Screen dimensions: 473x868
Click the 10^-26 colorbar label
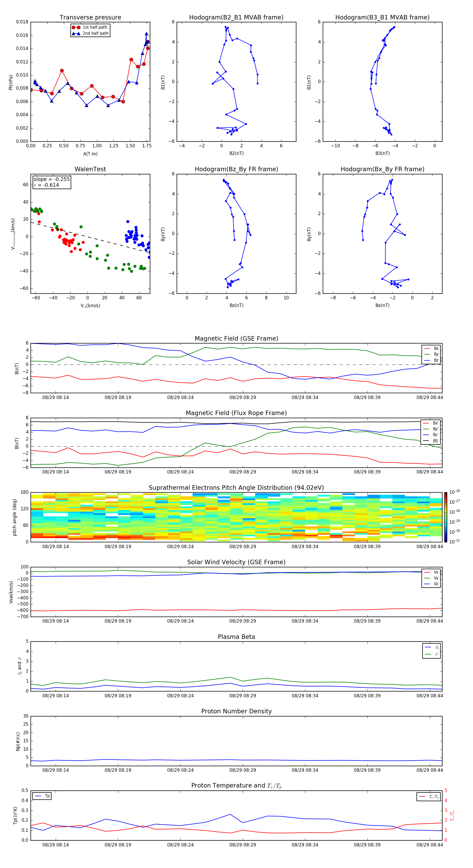click(x=455, y=492)
